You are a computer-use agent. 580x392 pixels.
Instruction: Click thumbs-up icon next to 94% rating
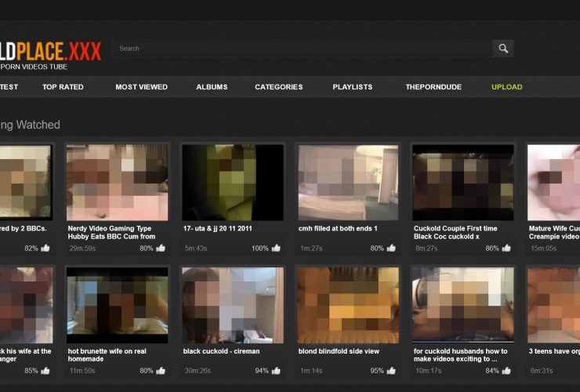pyautogui.click(x=276, y=370)
